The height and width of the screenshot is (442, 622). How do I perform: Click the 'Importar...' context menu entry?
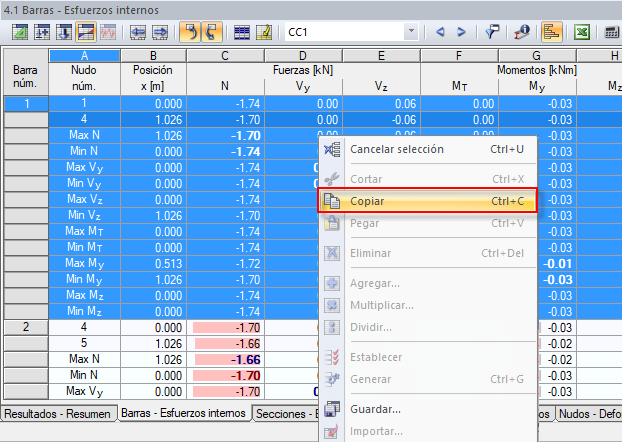[x=428, y=431]
